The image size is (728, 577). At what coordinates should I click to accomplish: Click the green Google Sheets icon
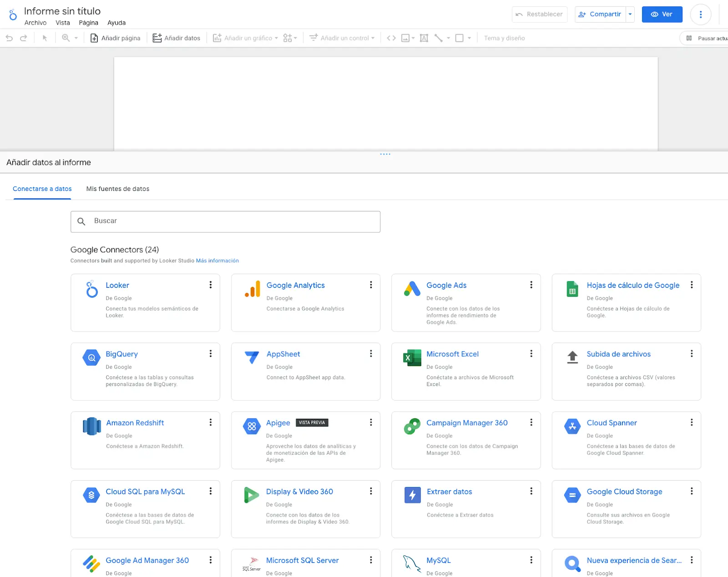pos(572,289)
